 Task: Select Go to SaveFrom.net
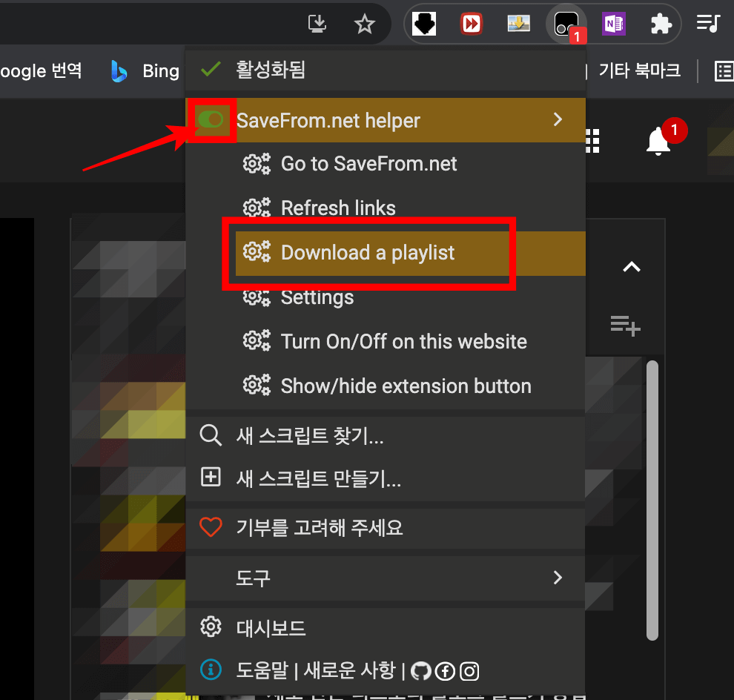pos(369,164)
